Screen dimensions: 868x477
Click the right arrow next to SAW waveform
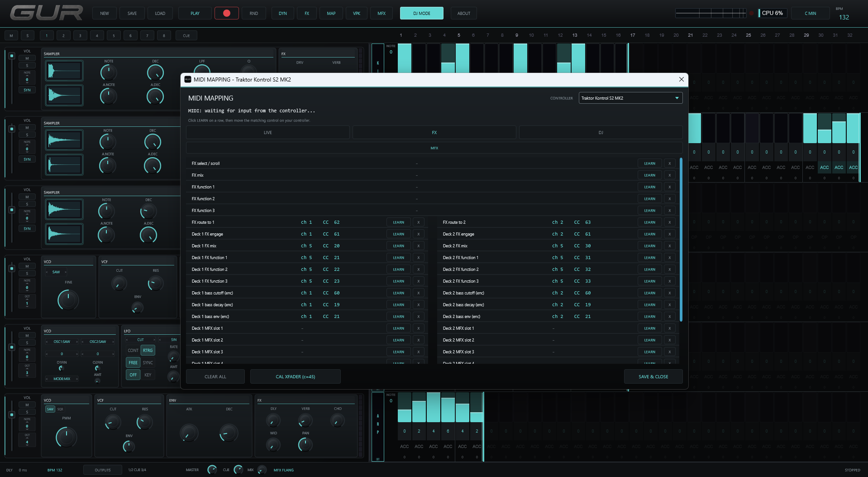(x=66, y=272)
